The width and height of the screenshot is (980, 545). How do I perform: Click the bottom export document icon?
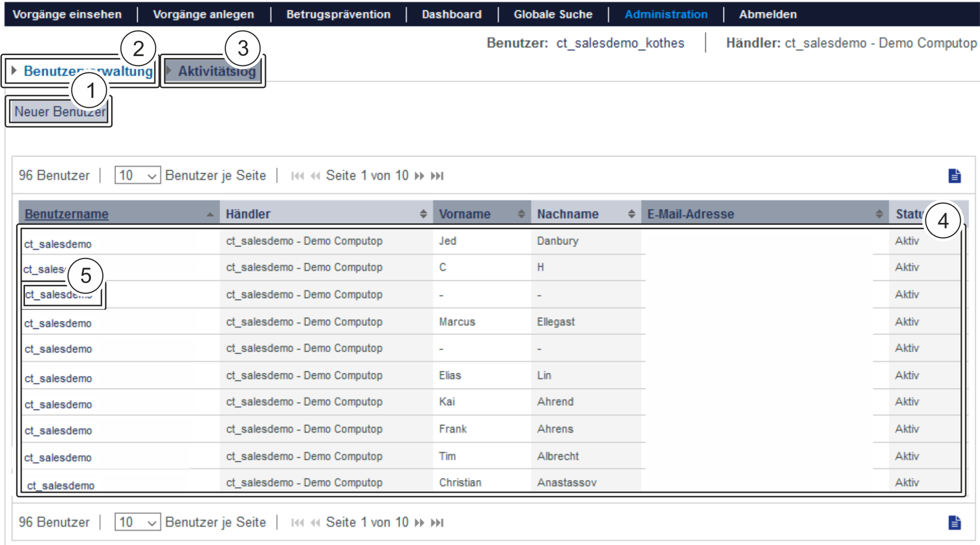click(x=954, y=522)
